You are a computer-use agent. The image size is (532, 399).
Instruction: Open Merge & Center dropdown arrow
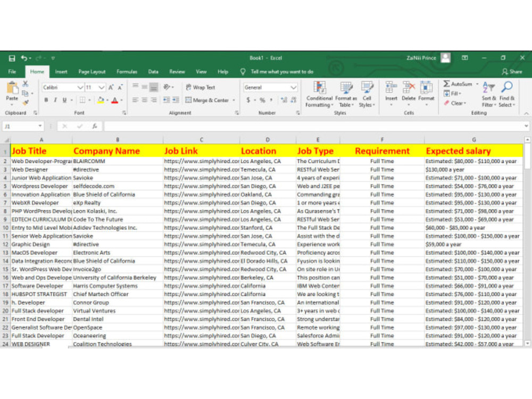click(234, 100)
